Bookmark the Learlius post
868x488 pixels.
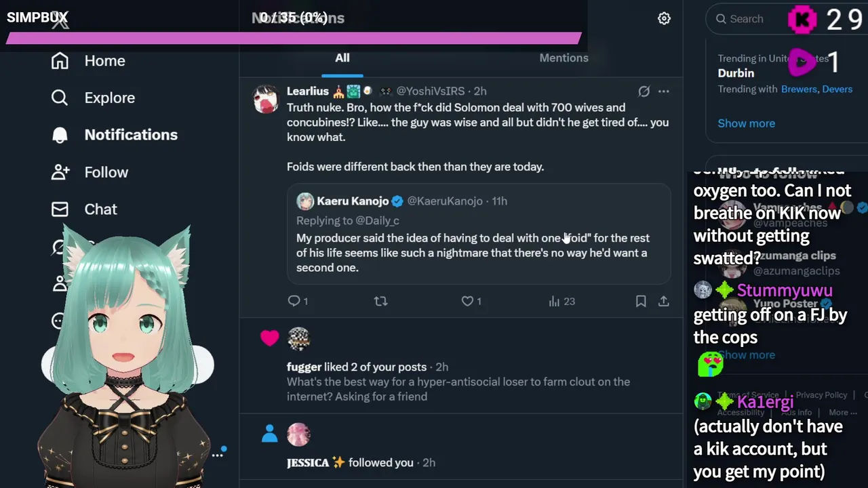pyautogui.click(x=641, y=301)
